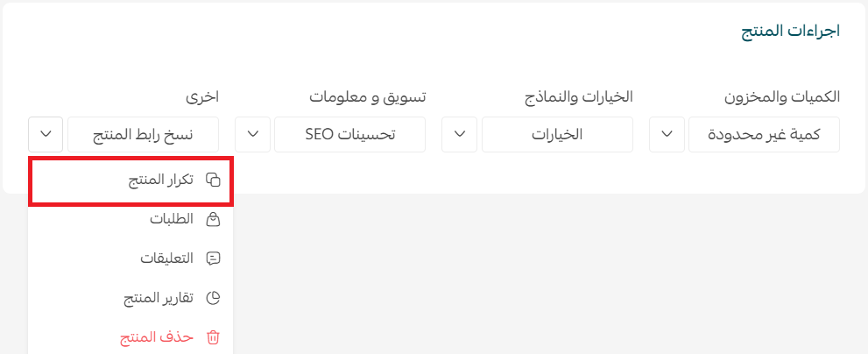Expand the chevron next to كمية غير محدودة

667,134
